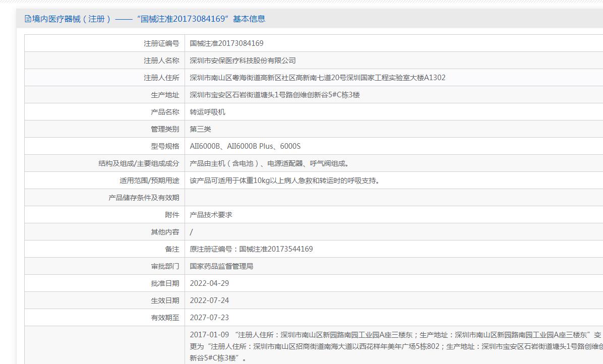The image size is (603, 364).
Task: Click the 产品储存条件及有效期 label
Action: click(x=144, y=198)
